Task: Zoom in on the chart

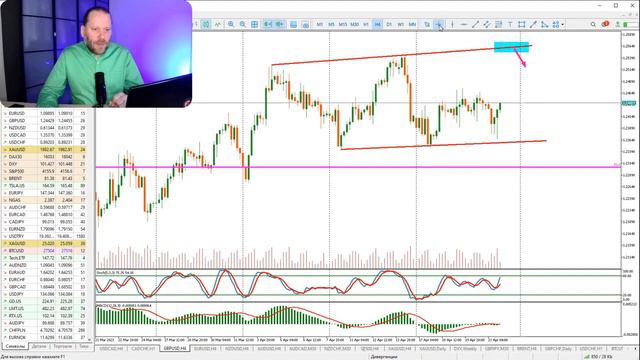Action: [231, 24]
